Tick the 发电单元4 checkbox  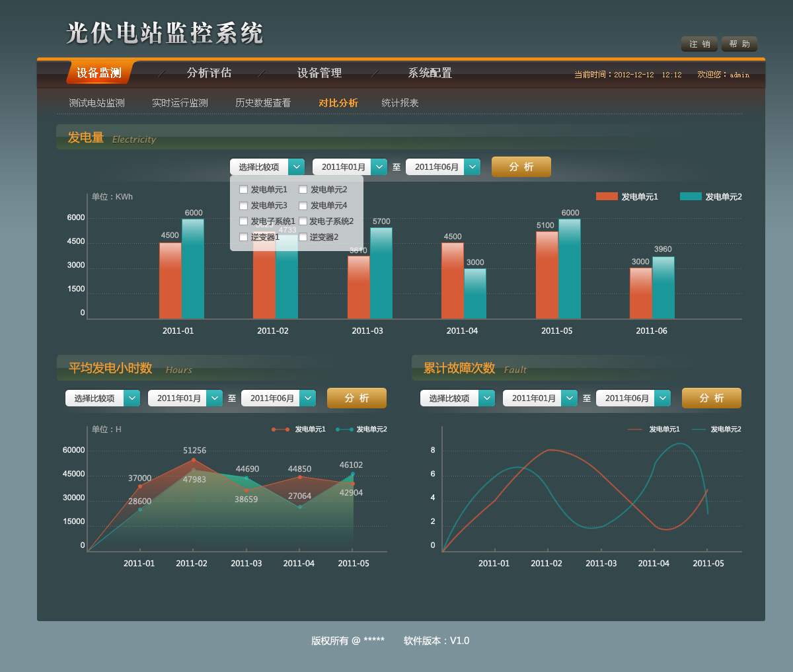(x=303, y=205)
